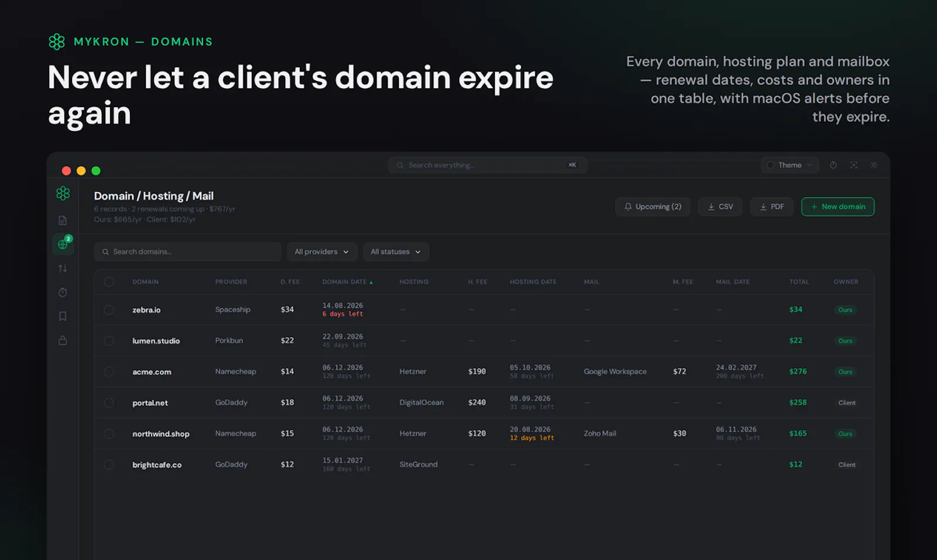Click the $72 mail fee cell
Screen dimensions: 937x560
(x=679, y=372)
